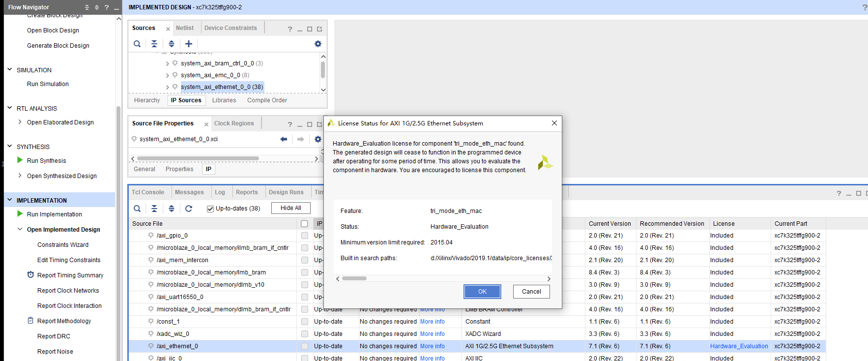Maximize the Sources panel

click(x=310, y=29)
